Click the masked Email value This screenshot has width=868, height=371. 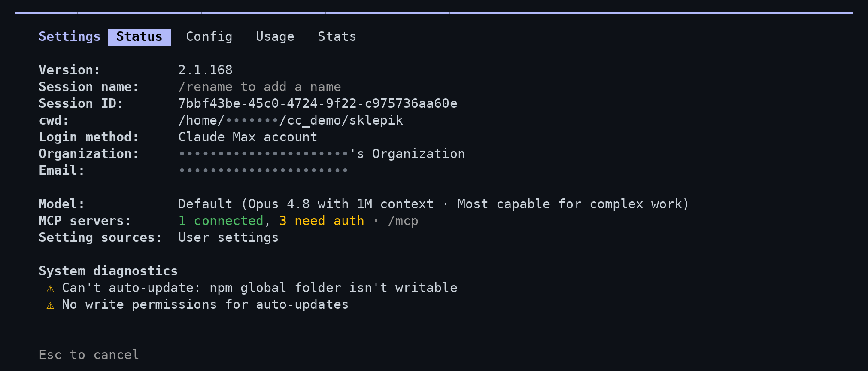point(263,170)
